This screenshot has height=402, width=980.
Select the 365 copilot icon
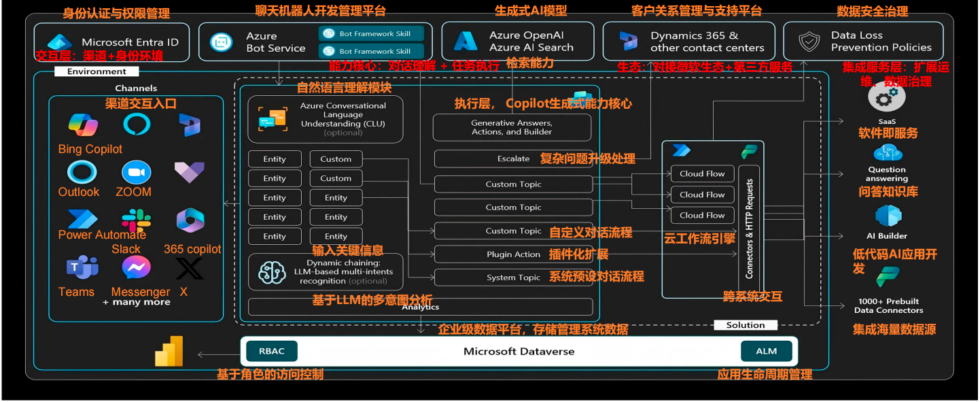[x=190, y=220]
